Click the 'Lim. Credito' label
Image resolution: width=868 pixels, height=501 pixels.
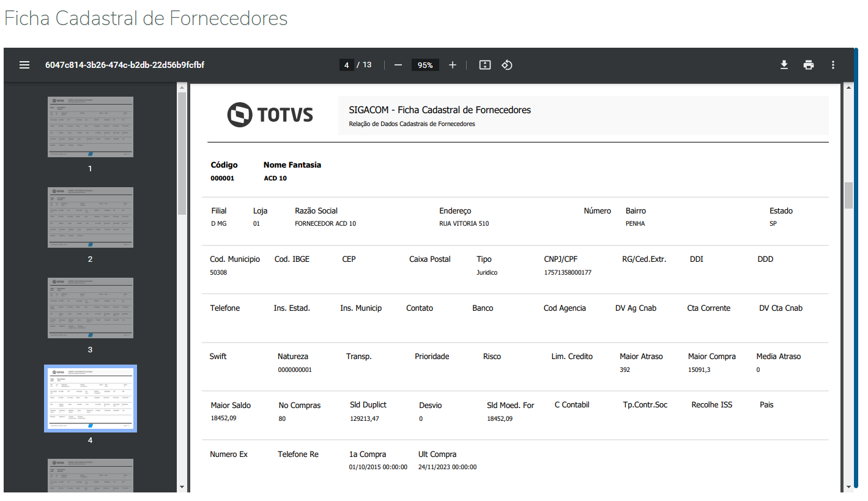(572, 357)
